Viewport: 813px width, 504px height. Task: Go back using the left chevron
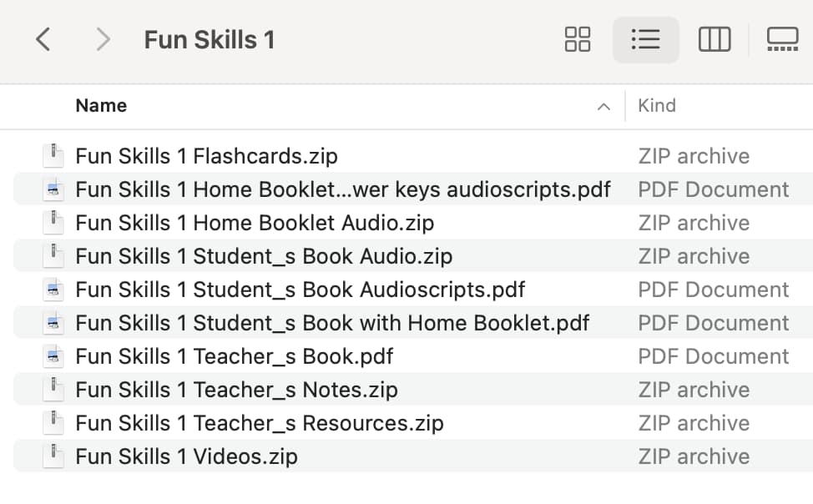tap(43, 39)
